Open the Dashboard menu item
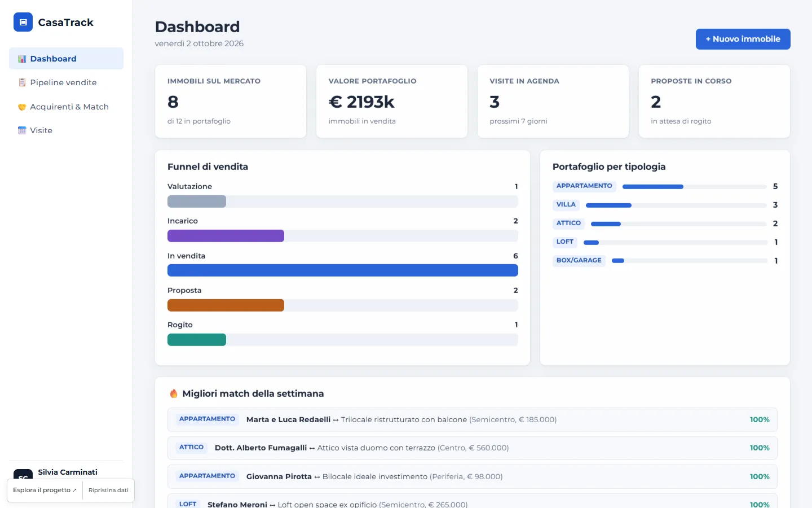Screen dimensions: 812x508 [x=66, y=59]
